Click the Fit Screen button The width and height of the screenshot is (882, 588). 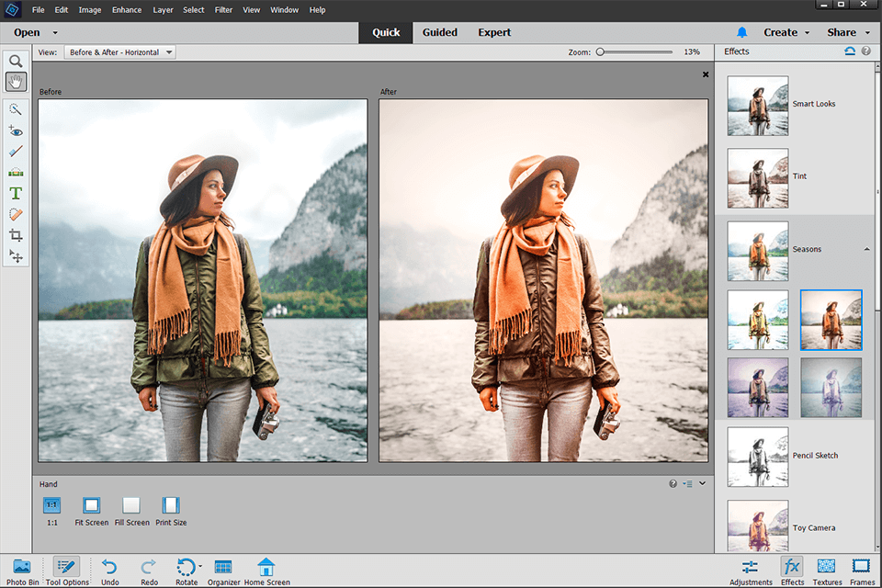click(91, 506)
